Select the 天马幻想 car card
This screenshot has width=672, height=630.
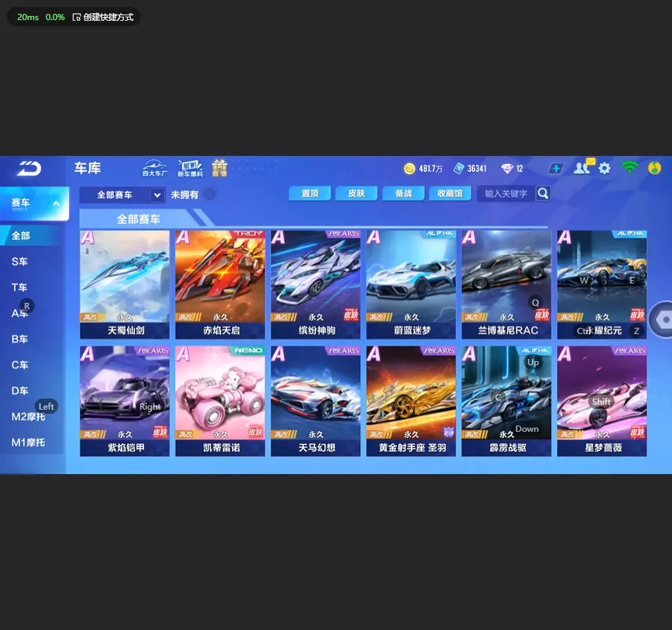315,401
